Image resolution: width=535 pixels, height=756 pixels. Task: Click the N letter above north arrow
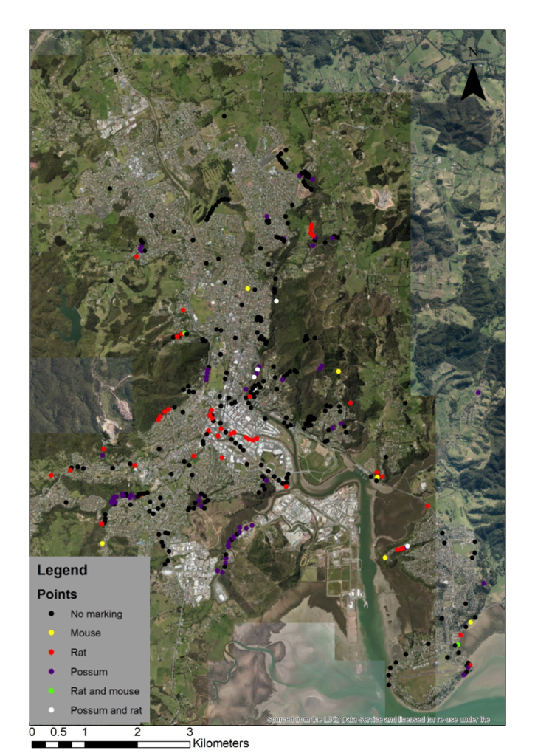point(473,52)
